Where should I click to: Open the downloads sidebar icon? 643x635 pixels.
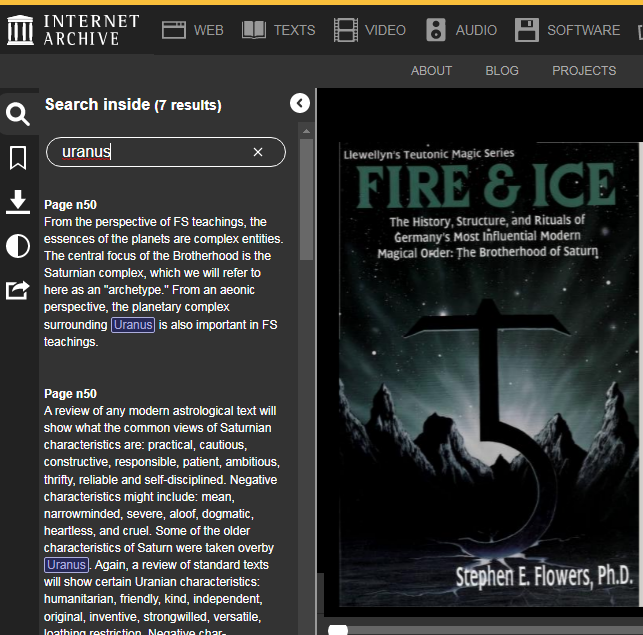tap(18, 202)
